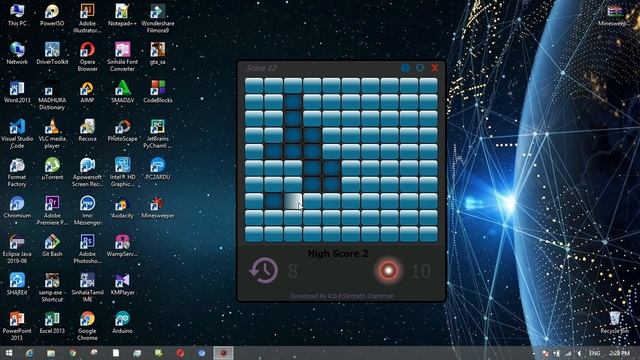Image resolution: width=640 pixels, height=360 pixels.
Task: Select the Audacity desktop icon
Action: click(122, 207)
